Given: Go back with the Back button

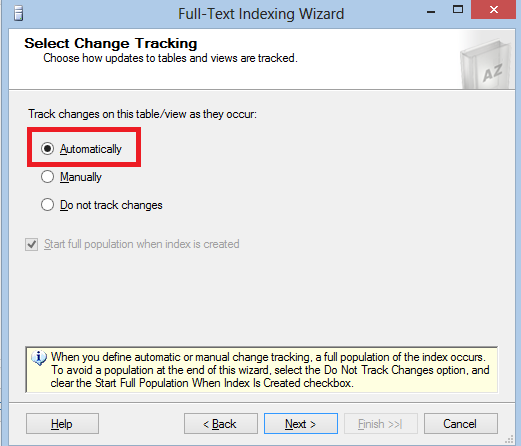Looking at the screenshot, I should [x=221, y=424].
